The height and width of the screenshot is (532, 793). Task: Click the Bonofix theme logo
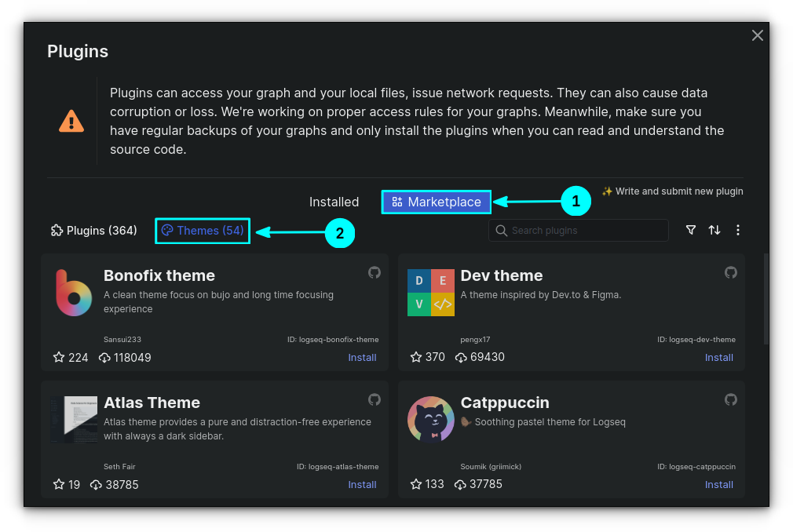[74, 293]
